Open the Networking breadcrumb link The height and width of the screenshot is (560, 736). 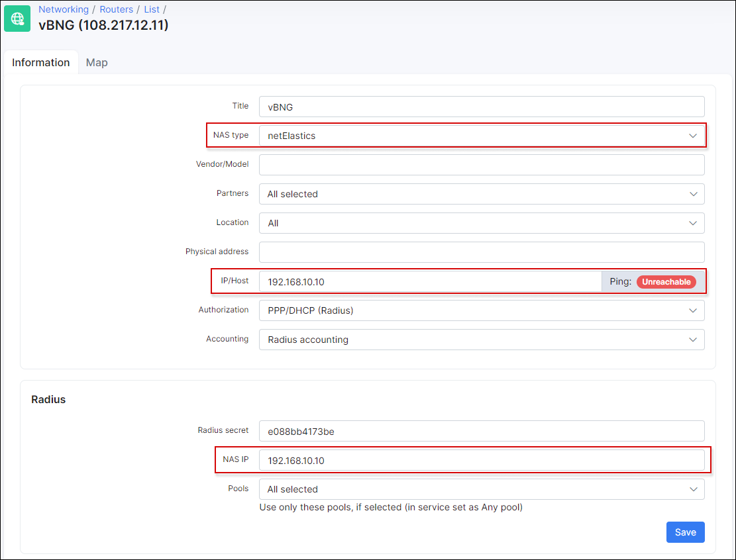point(64,9)
